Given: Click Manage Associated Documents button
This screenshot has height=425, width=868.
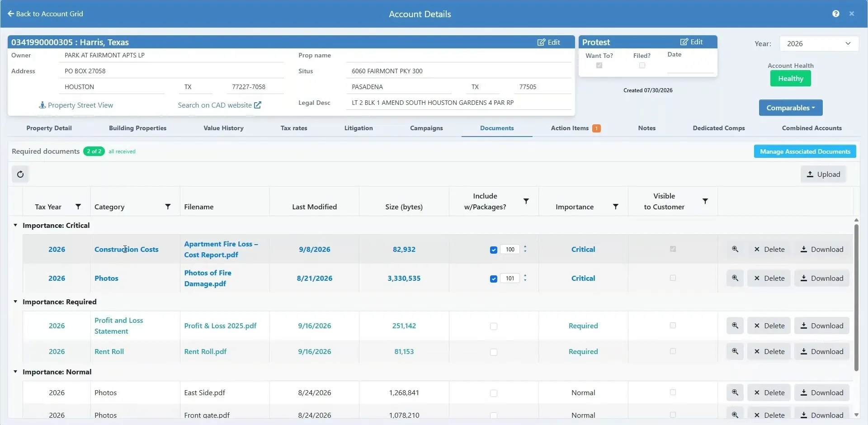Looking at the screenshot, I should coord(805,151).
